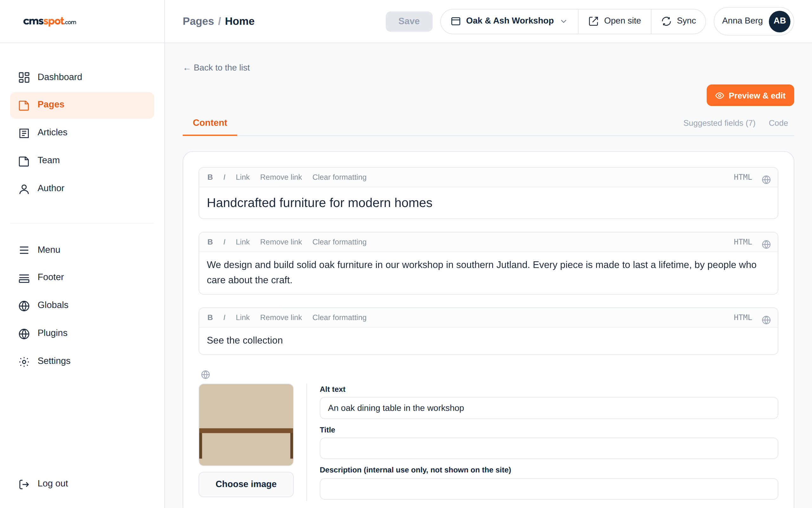Click the Choose image button
This screenshot has height=508, width=812.
tap(246, 484)
